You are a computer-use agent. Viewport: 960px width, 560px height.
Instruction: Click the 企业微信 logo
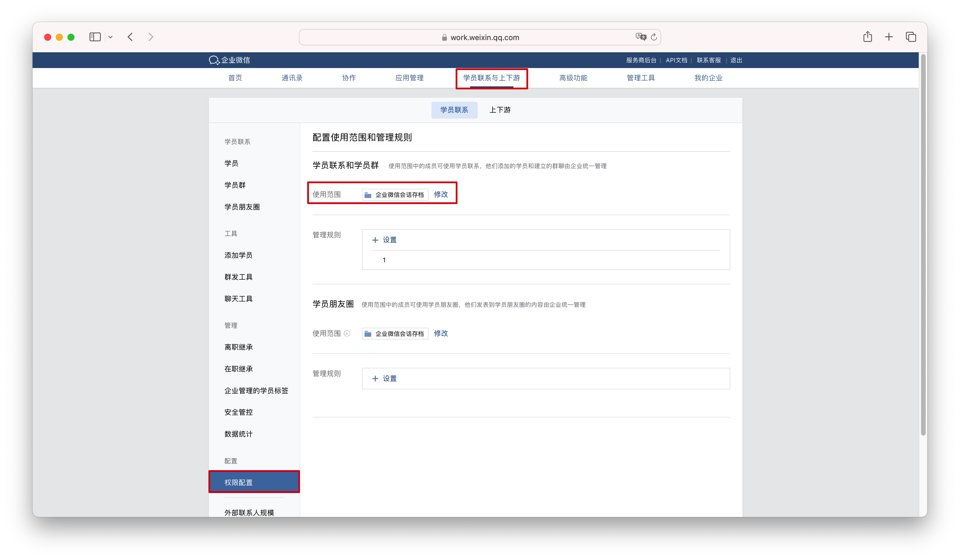point(229,60)
